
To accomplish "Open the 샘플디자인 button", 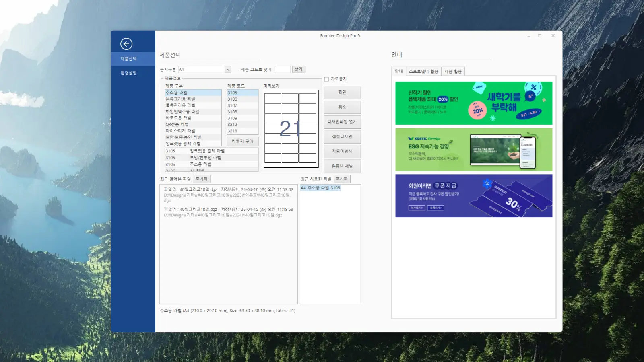I will pos(342,137).
